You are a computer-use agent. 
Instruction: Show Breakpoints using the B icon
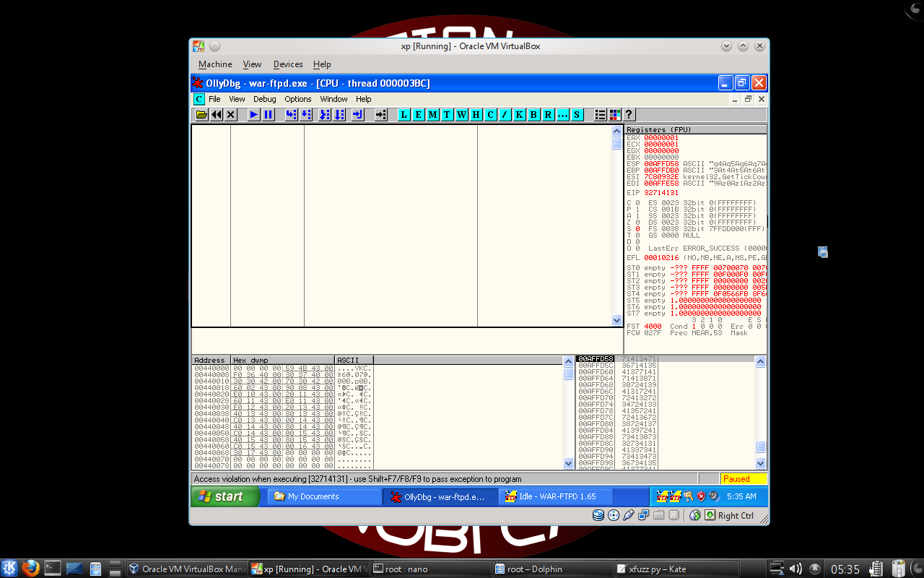533,114
